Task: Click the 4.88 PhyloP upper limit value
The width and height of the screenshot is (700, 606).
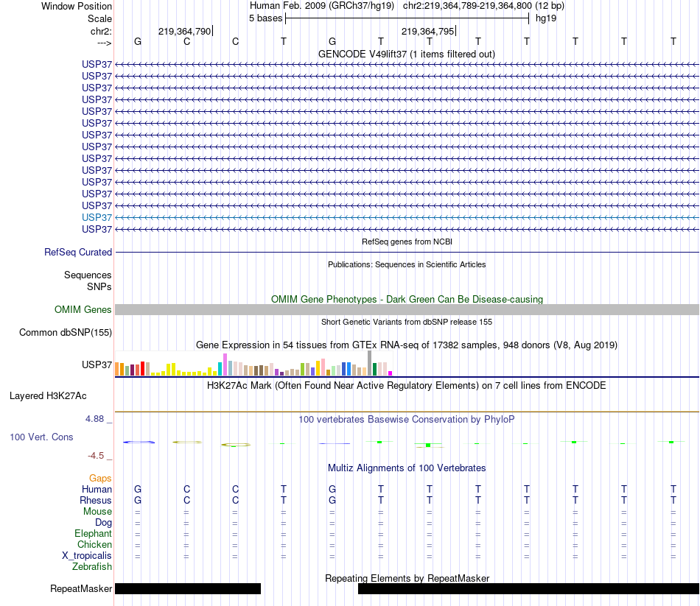Action: 94,419
